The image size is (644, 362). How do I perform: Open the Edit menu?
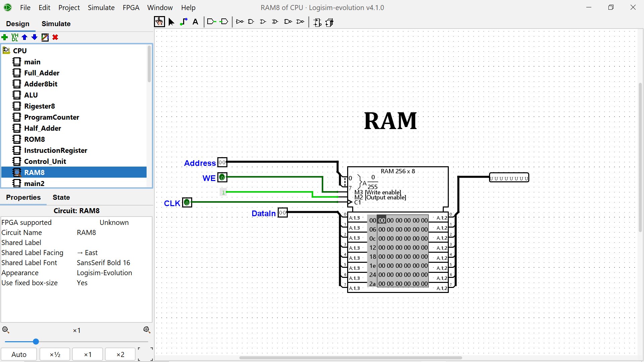[x=44, y=7]
